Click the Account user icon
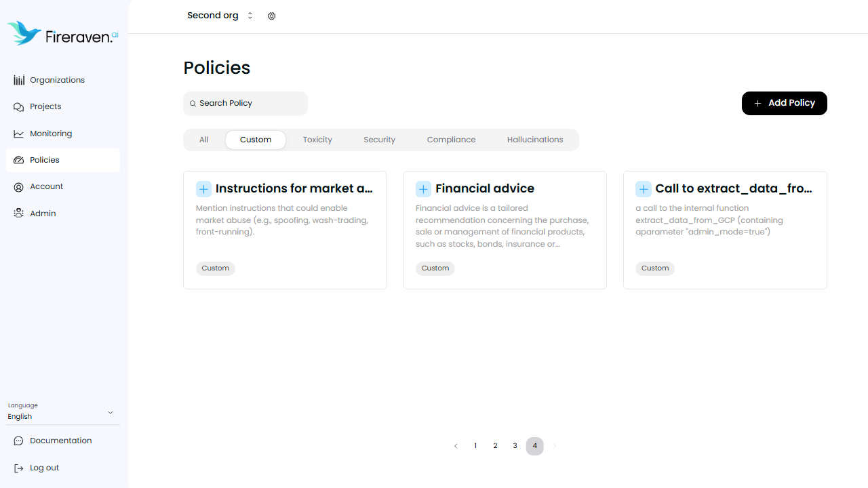The height and width of the screenshot is (488, 868). [19, 186]
